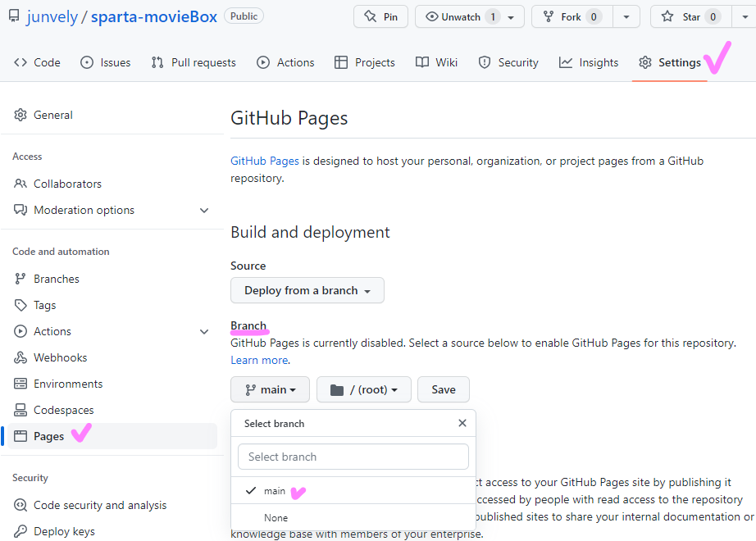Switch to the Security tab
Image resolution: width=756 pixels, height=541 pixels.
(508, 62)
